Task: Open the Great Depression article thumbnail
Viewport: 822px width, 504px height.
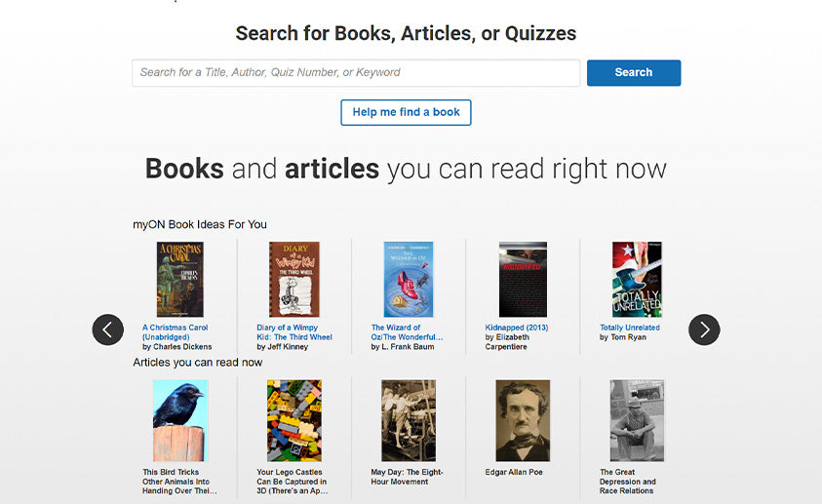Action: pos(637,420)
